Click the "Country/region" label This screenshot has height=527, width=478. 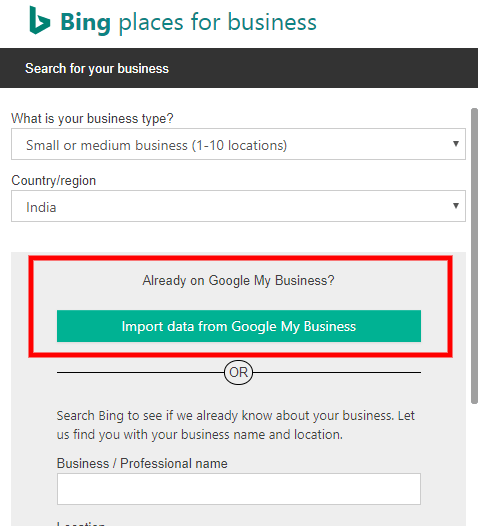pos(53,181)
